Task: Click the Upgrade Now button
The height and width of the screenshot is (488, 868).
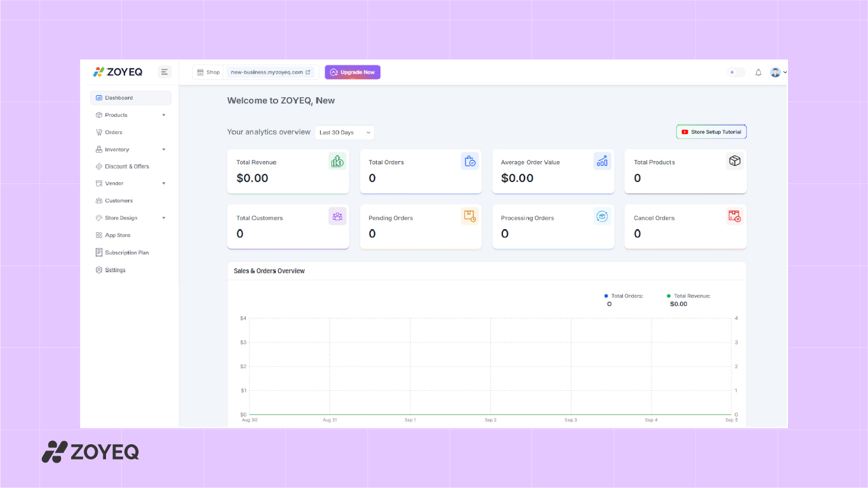Action: (x=352, y=72)
